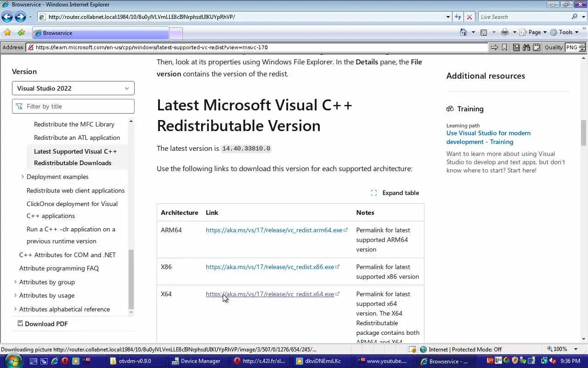The height and width of the screenshot is (368, 588).
Task: Click the bookmarks book icon in the Browservice bar
Action: pyautogui.click(x=516, y=47)
